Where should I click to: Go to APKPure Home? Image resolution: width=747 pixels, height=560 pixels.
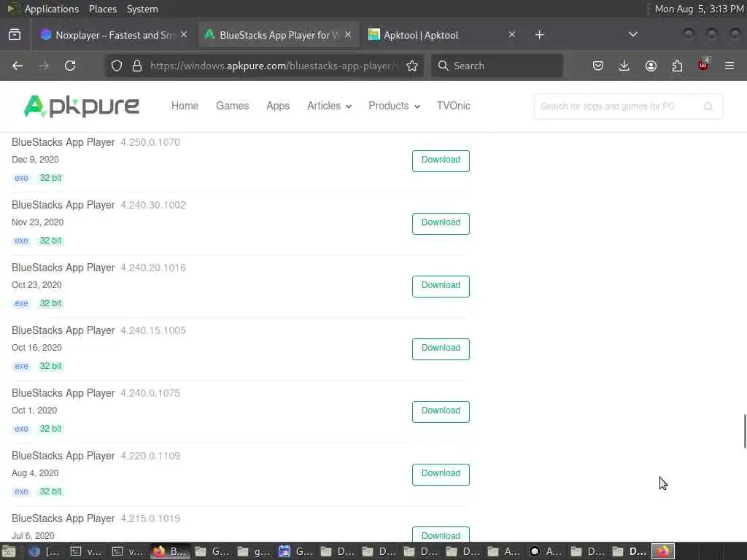tap(185, 106)
